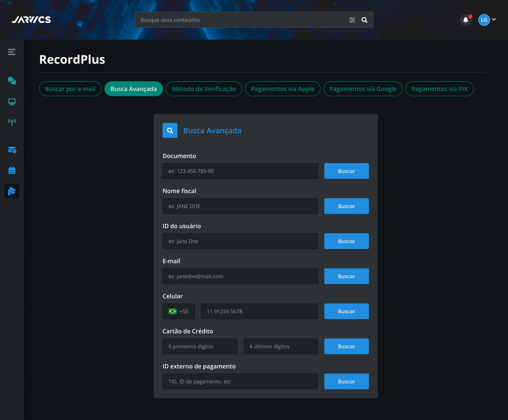
Task: Click the E-mail field label
Action: (x=171, y=261)
